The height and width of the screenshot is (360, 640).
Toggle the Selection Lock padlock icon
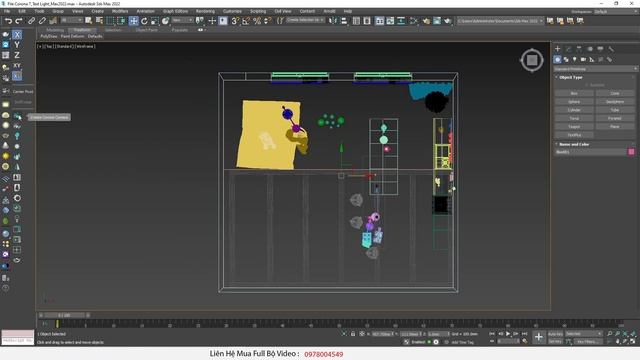coord(353,334)
